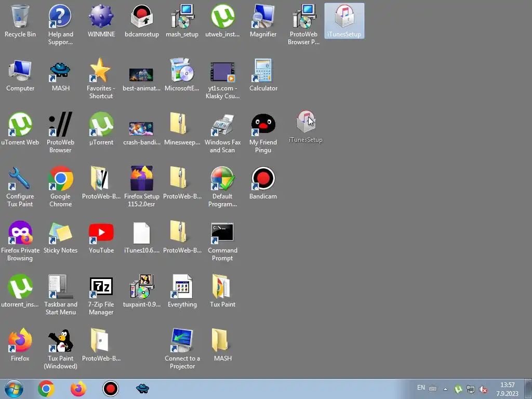Open My Friend Pingu shortcut

click(263, 133)
